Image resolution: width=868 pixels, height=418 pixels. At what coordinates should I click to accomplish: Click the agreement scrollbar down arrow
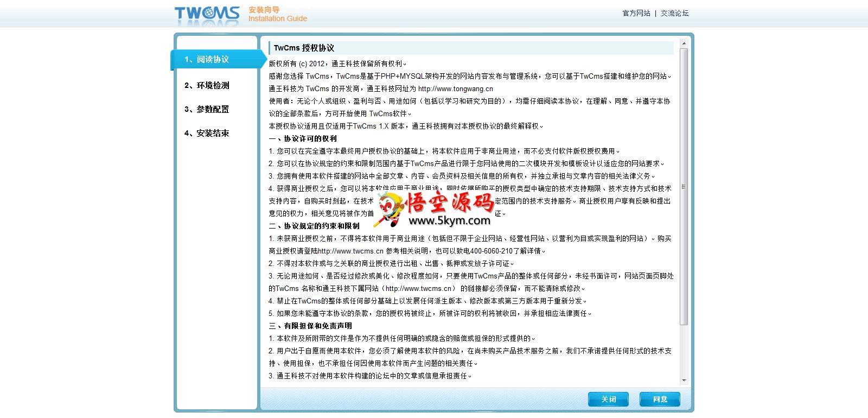684,381
